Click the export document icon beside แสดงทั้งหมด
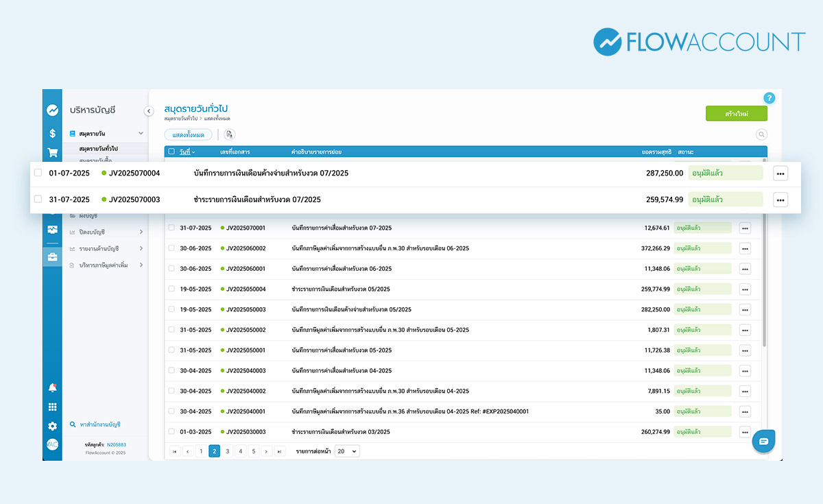The image size is (823, 504). [x=229, y=134]
